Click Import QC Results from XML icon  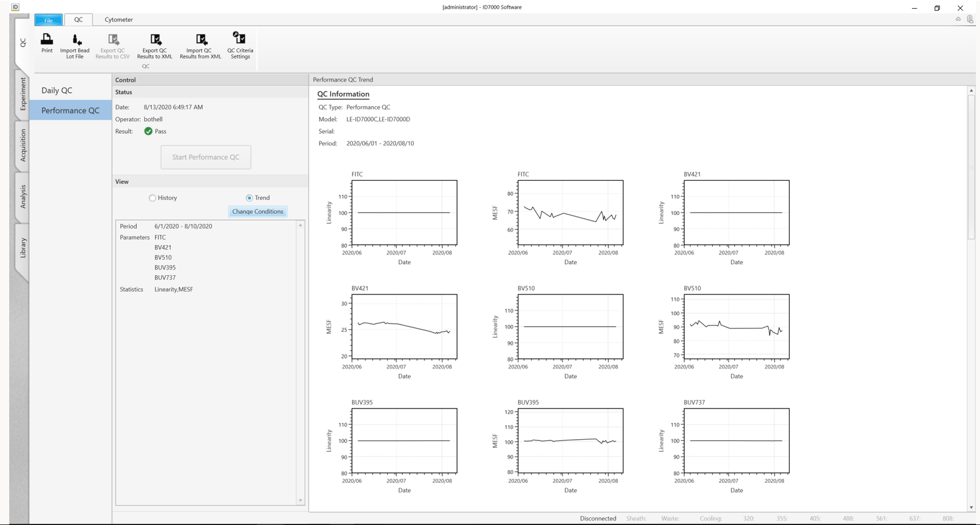point(201,40)
